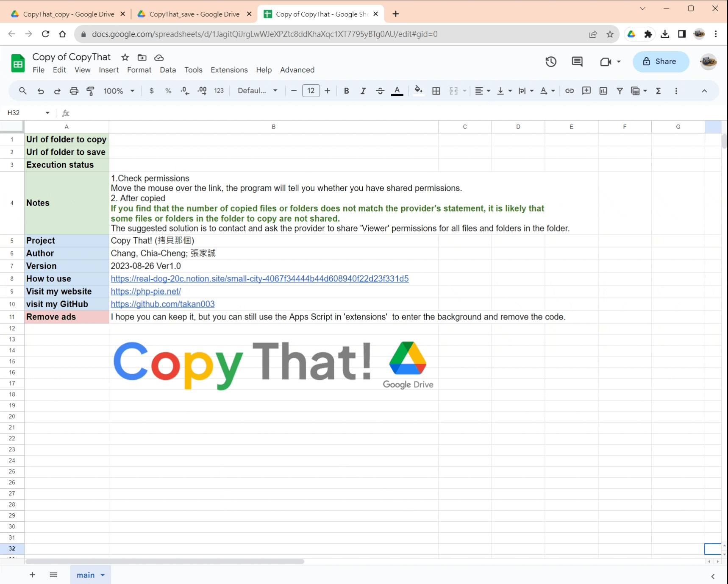The width and height of the screenshot is (728, 584).
Task: Decrease decimal places
Action: click(185, 91)
